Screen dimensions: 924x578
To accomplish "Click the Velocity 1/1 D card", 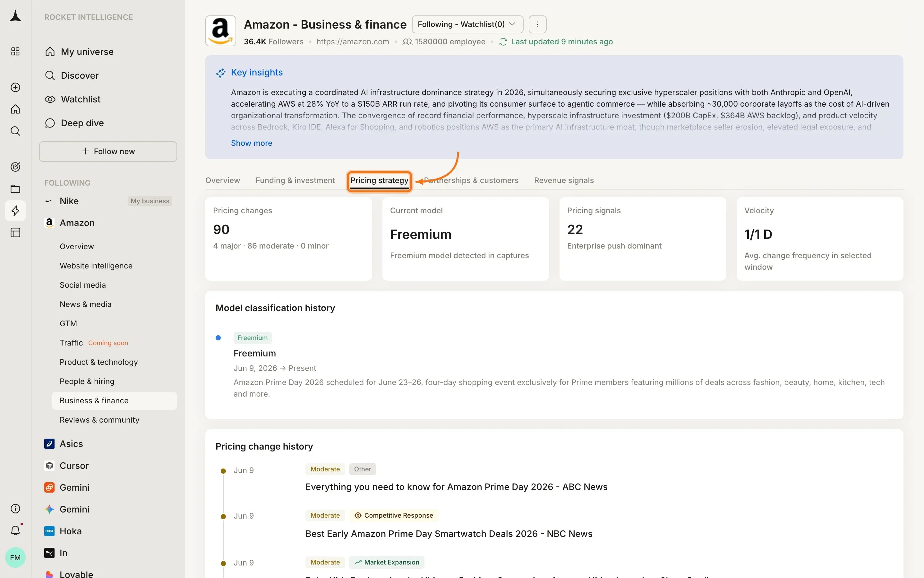I will click(820, 239).
